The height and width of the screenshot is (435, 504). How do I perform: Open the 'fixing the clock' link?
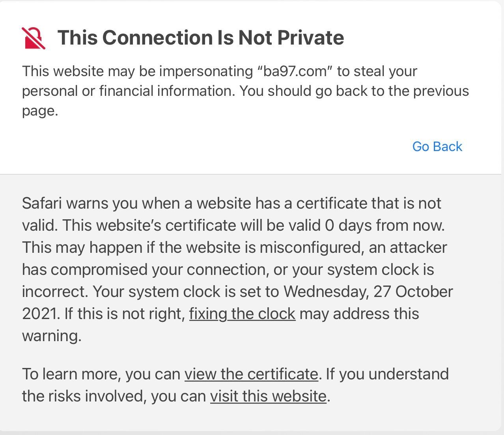[x=242, y=314]
